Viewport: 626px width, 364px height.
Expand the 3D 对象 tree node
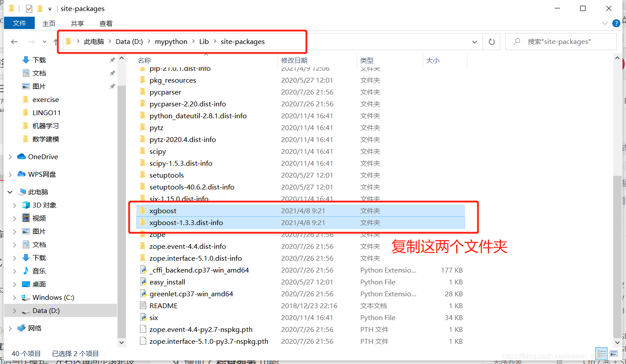[15, 205]
